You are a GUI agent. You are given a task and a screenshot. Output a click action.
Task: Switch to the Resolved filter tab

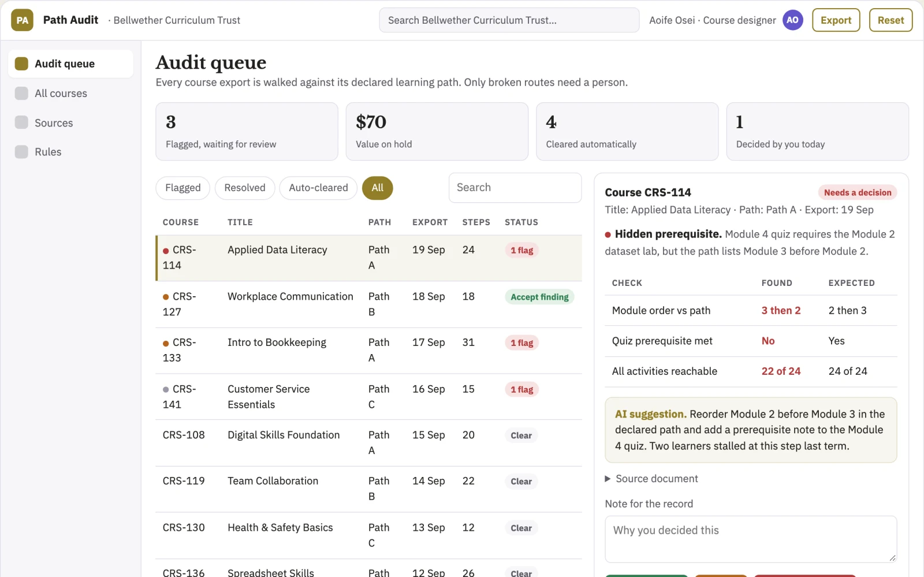tap(245, 188)
